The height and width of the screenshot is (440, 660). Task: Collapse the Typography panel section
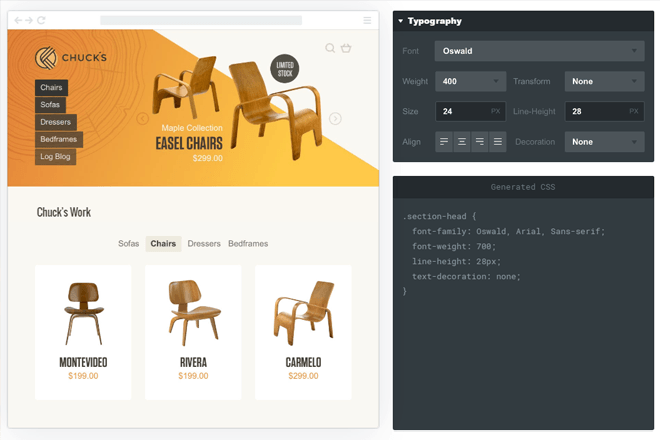coord(401,21)
